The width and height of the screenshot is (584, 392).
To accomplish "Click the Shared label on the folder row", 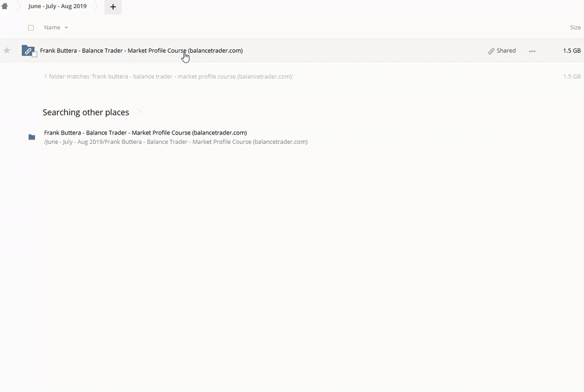I will click(x=506, y=51).
